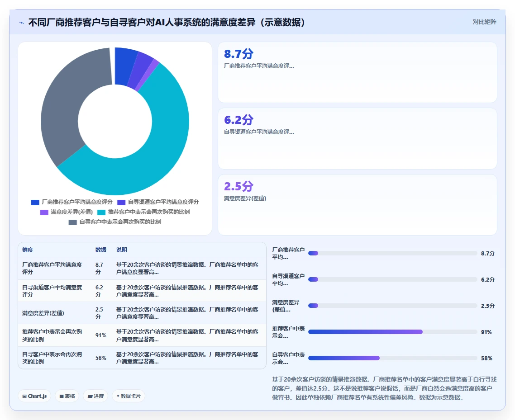The image size is (515, 420).
Task: Toggle legend item 自寻渠道客户平均满意度评分
Action: coord(158,202)
